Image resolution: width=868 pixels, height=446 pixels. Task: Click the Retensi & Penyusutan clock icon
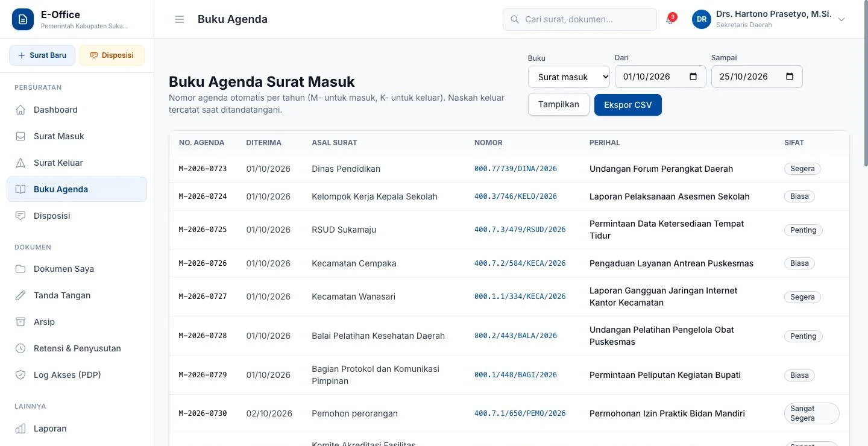(x=20, y=348)
